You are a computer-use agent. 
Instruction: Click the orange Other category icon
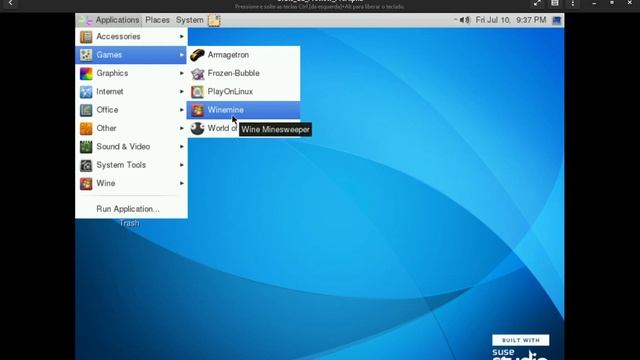86,129
